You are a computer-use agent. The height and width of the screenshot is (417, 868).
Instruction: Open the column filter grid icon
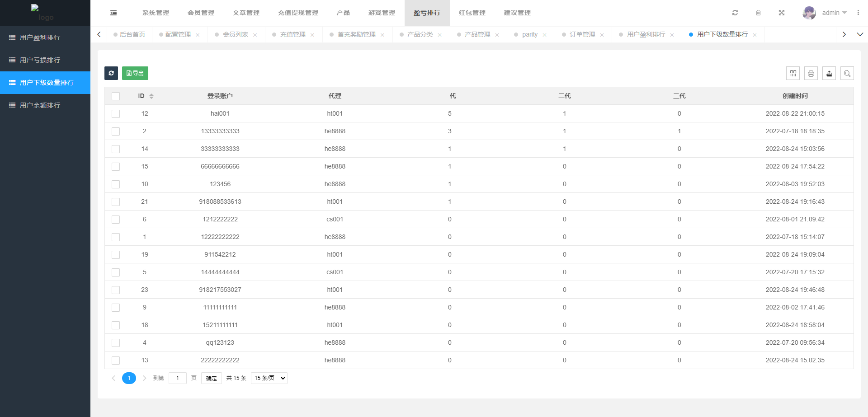pyautogui.click(x=793, y=73)
